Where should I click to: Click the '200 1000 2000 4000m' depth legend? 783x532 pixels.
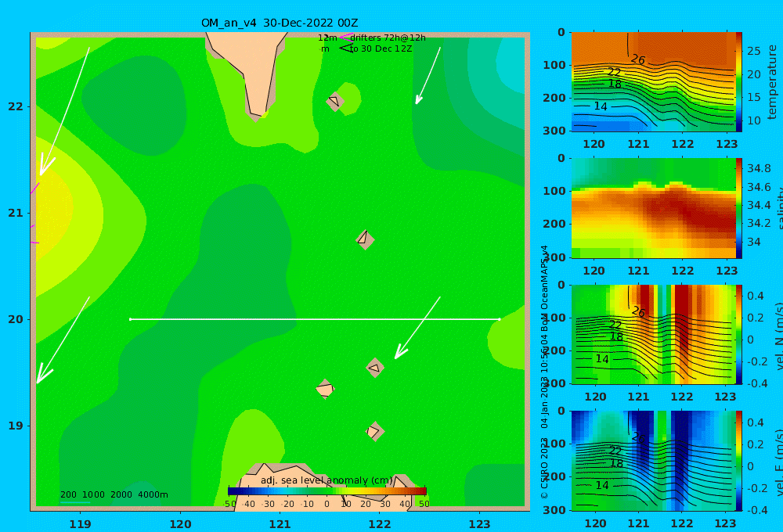click(x=114, y=494)
